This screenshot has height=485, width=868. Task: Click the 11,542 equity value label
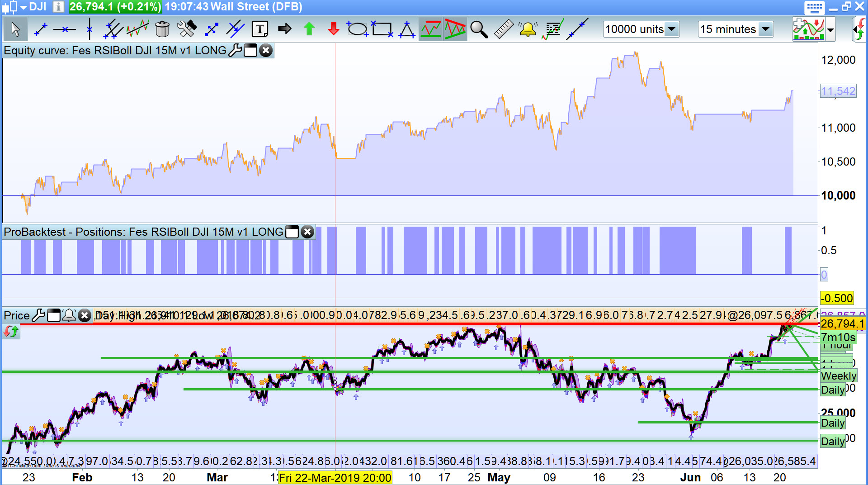tap(838, 91)
